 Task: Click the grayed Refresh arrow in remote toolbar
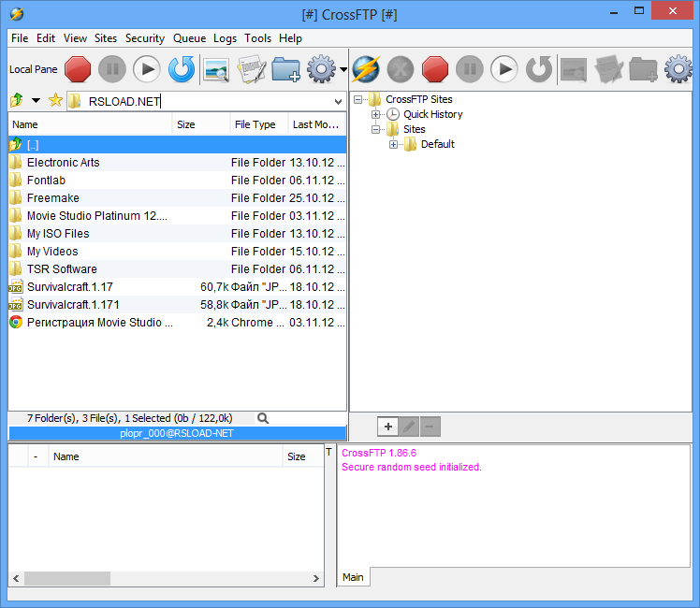[539, 69]
